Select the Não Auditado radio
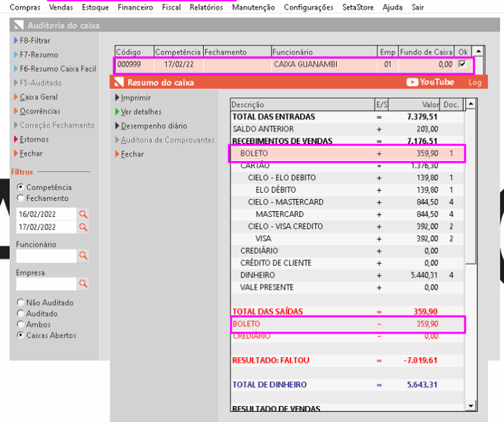Screen dimensions: 504x422 tap(21, 303)
